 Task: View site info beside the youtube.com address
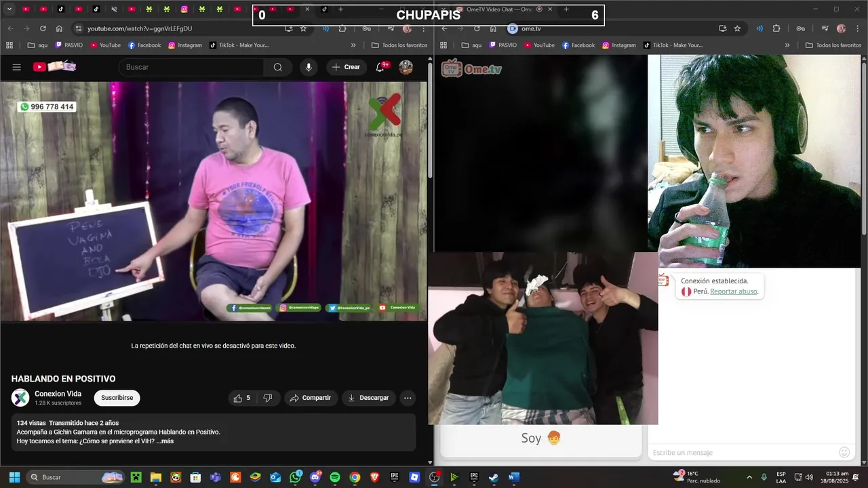(x=79, y=28)
